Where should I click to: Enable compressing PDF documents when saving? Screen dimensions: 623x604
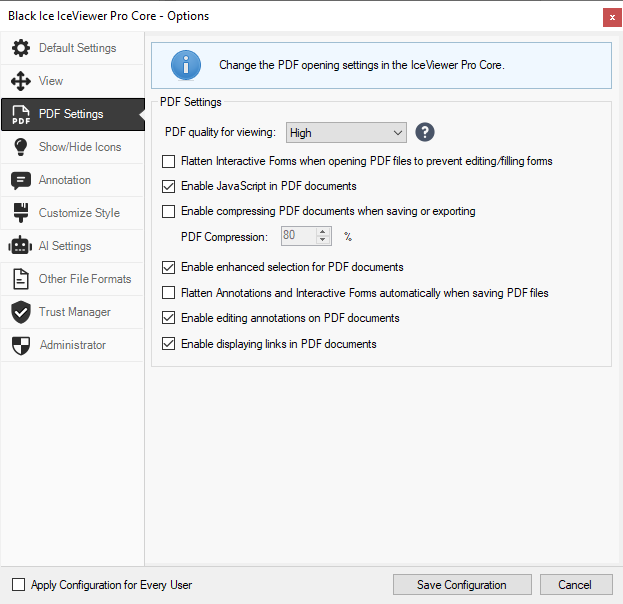(x=168, y=211)
